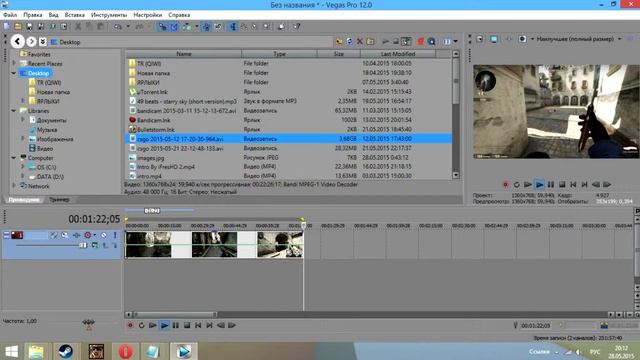The height and width of the screenshot is (360, 640).
Task: Click the red X delete icon in Explorer
Action: 360,41
